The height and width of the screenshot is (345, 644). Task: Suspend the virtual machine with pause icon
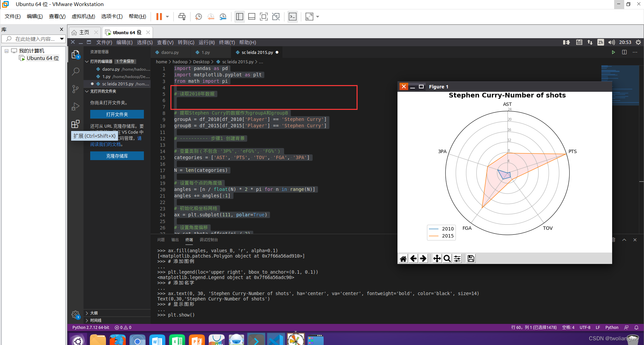[159, 16]
